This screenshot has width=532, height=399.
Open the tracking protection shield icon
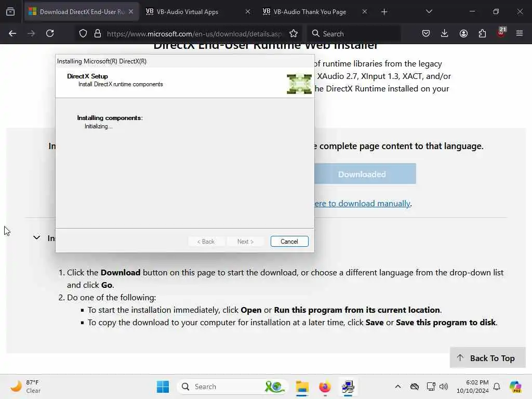83,34
